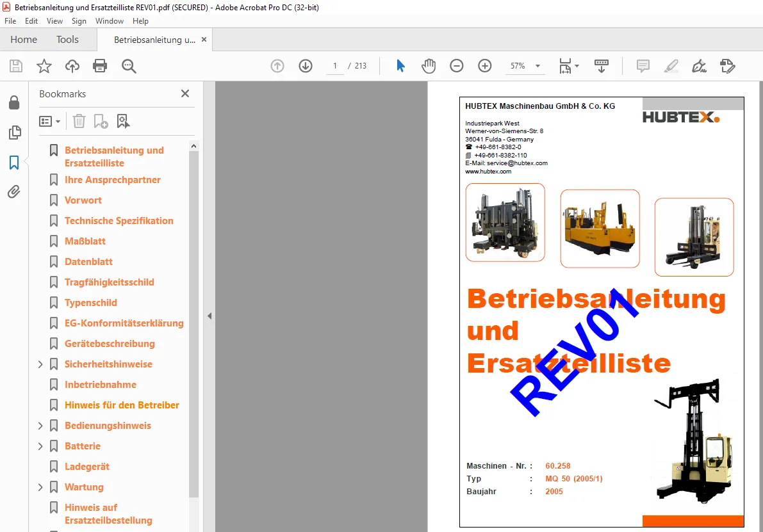Go to next page arrow
The width and height of the screenshot is (763, 532).
pyautogui.click(x=306, y=66)
